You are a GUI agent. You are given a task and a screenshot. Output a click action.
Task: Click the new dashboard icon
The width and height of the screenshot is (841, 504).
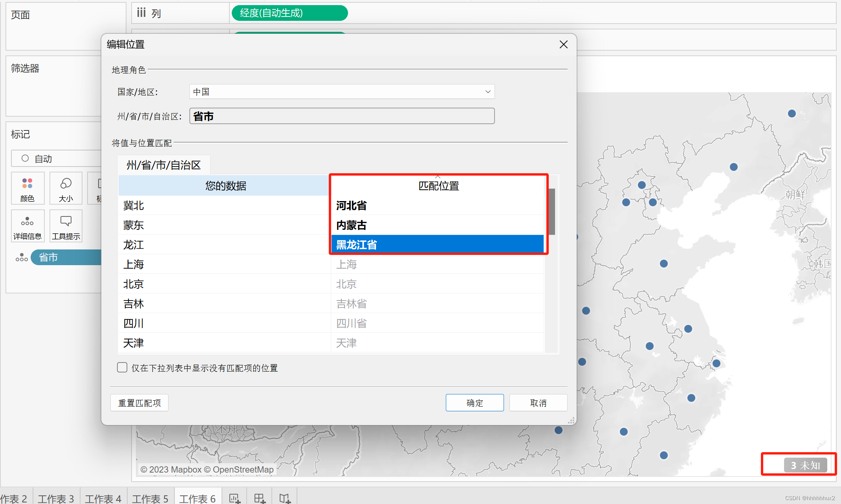259,498
